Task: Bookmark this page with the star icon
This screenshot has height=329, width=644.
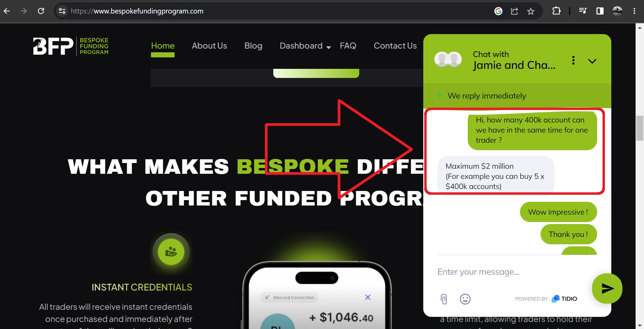Action: coord(531,11)
